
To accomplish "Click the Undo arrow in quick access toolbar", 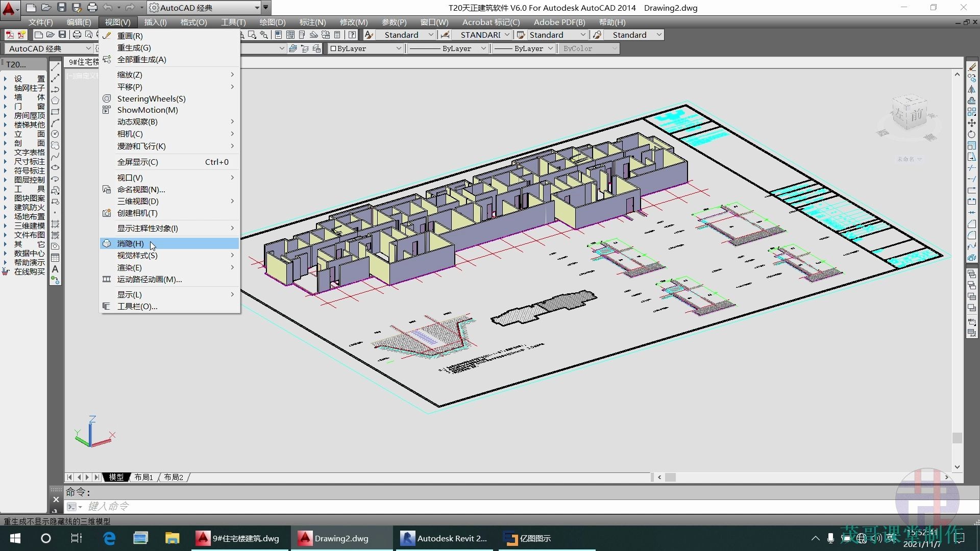I will (x=107, y=8).
